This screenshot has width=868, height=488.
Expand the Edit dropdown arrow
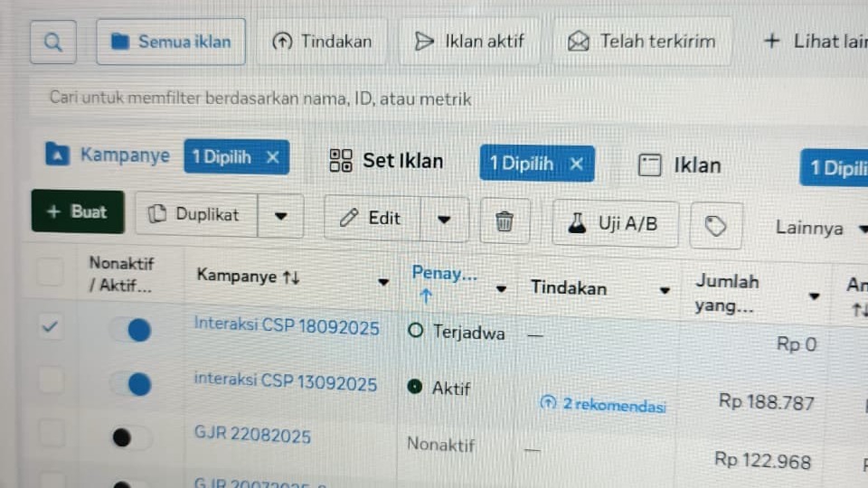[444, 220]
